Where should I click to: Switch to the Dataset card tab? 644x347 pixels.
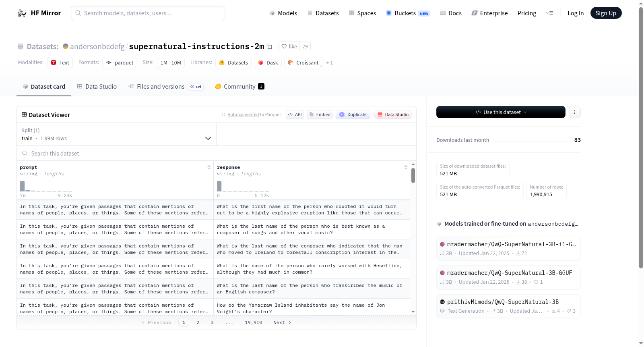(44, 87)
